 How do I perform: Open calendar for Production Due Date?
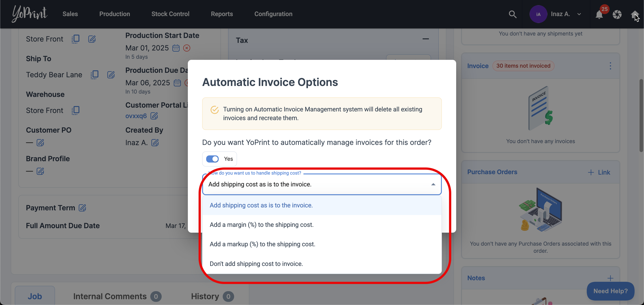coord(177,83)
